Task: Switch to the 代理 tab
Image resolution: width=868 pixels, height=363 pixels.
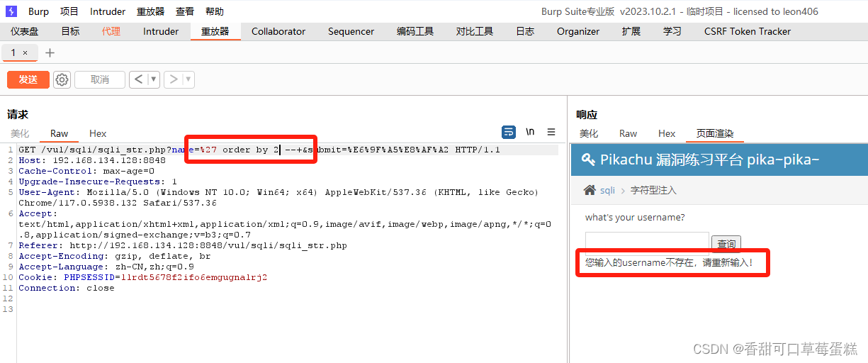Action: [111, 31]
